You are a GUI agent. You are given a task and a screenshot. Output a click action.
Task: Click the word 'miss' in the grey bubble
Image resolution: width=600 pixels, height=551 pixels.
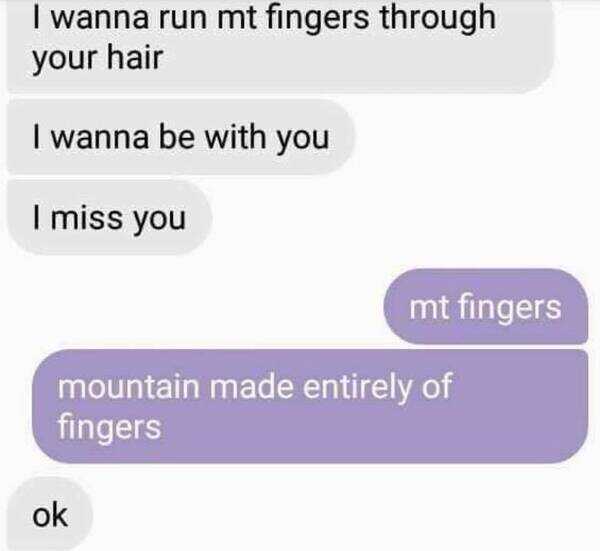pyautogui.click(x=86, y=217)
